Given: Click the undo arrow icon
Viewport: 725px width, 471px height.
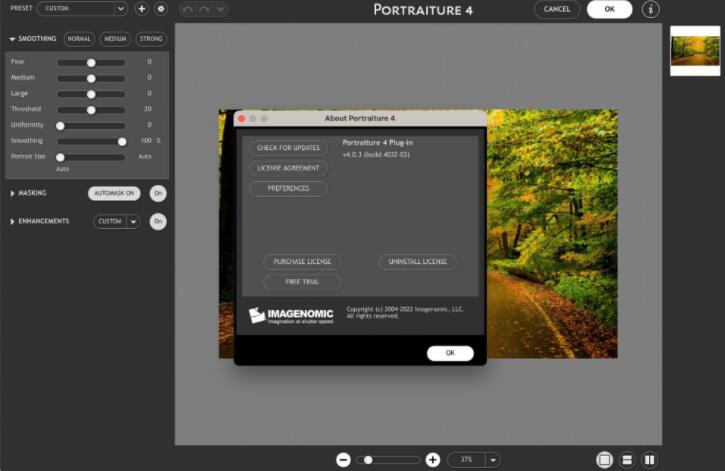Looking at the screenshot, I should click(187, 9).
